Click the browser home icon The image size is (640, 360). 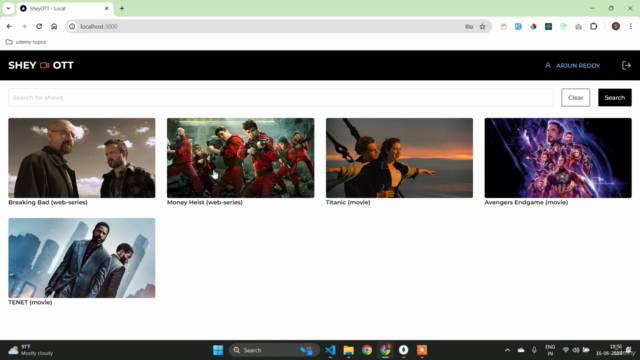pos(54,26)
